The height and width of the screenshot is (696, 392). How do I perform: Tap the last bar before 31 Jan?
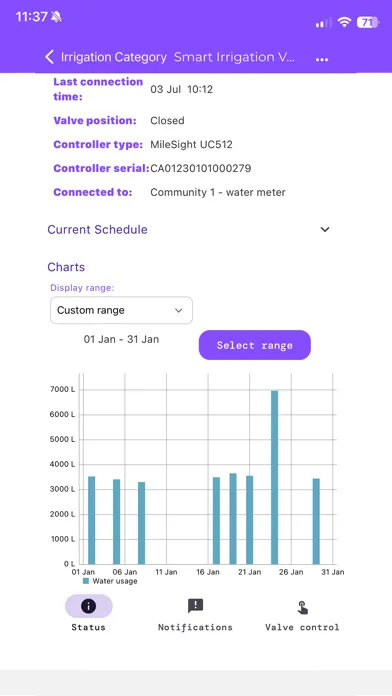coord(316,521)
